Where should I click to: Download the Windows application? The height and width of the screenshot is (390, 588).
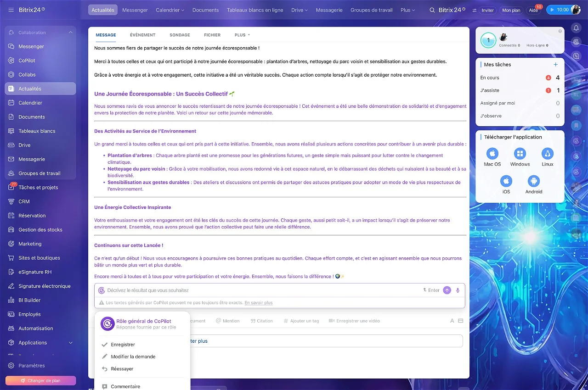tap(520, 156)
